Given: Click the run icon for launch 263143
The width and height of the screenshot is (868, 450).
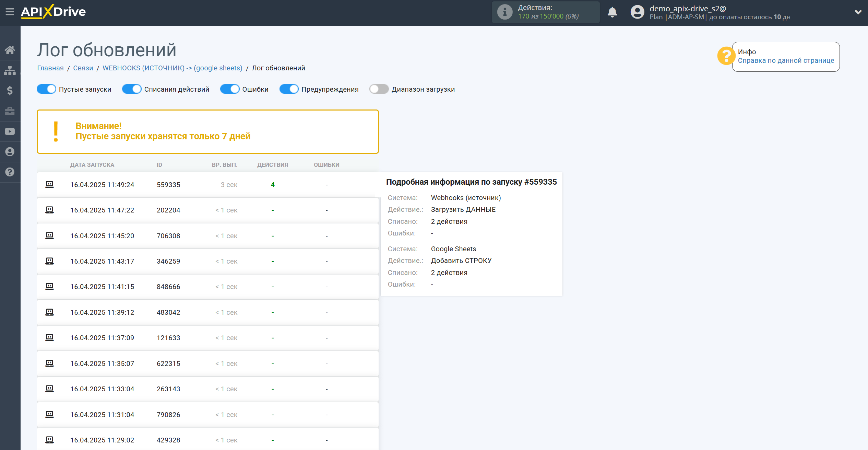Looking at the screenshot, I should (50, 389).
